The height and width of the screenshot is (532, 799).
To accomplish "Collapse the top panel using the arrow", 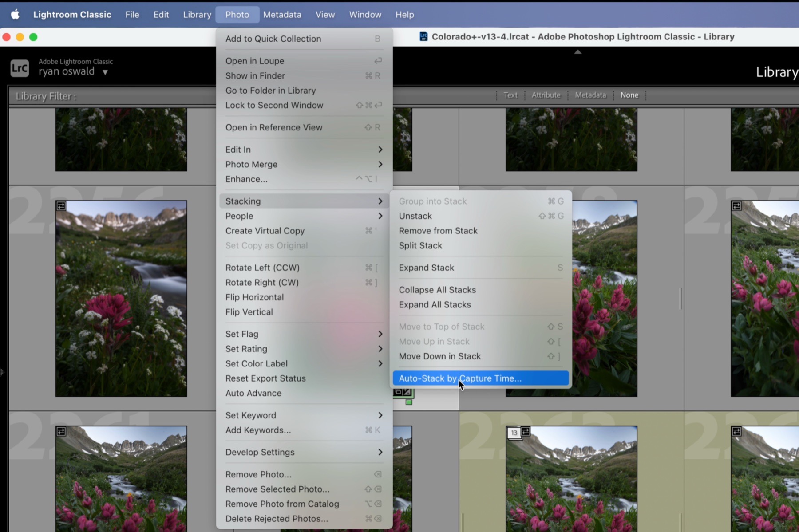I will [x=577, y=52].
